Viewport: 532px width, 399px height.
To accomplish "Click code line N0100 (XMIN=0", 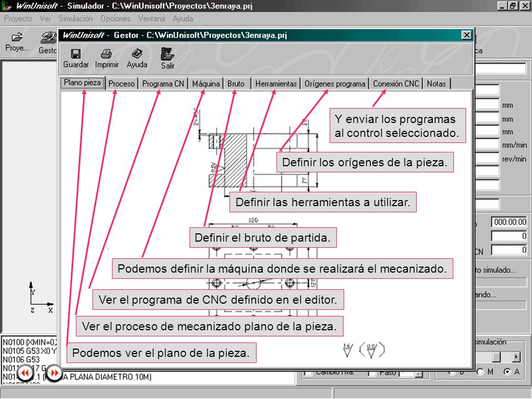I will click(30, 342).
